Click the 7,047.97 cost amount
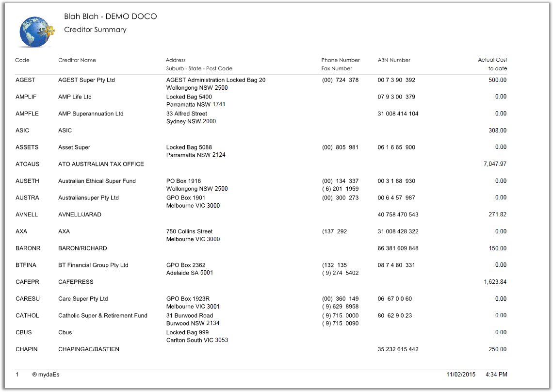The height and width of the screenshot is (392, 553). (x=495, y=164)
